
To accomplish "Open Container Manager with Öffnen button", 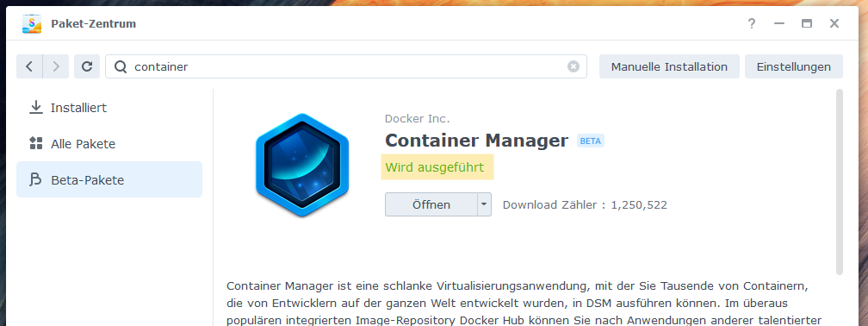I will 431,204.
